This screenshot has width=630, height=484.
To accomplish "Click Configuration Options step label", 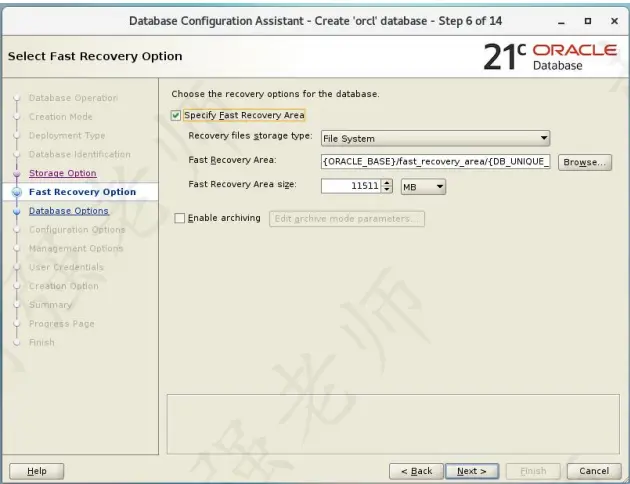I will tap(77, 230).
